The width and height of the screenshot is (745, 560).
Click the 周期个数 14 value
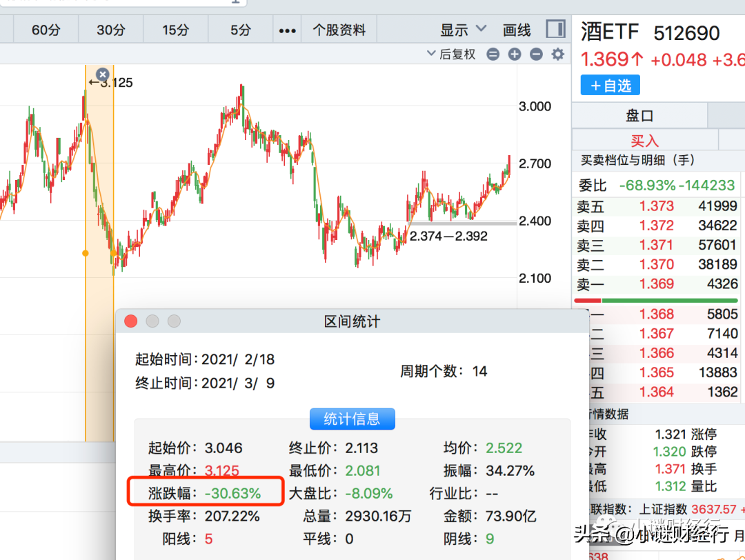tap(480, 372)
